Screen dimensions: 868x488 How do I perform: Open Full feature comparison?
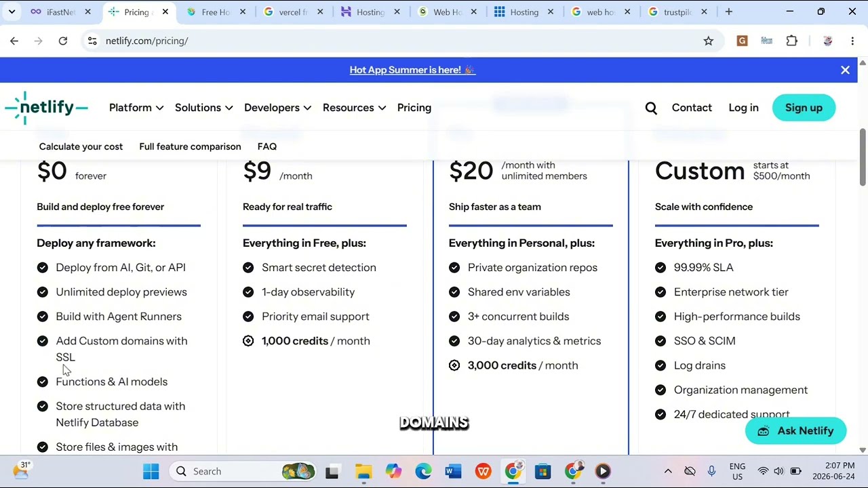point(190,146)
